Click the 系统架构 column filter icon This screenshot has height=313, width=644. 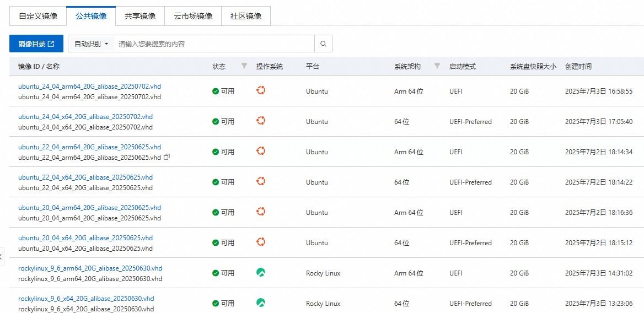[437, 66]
